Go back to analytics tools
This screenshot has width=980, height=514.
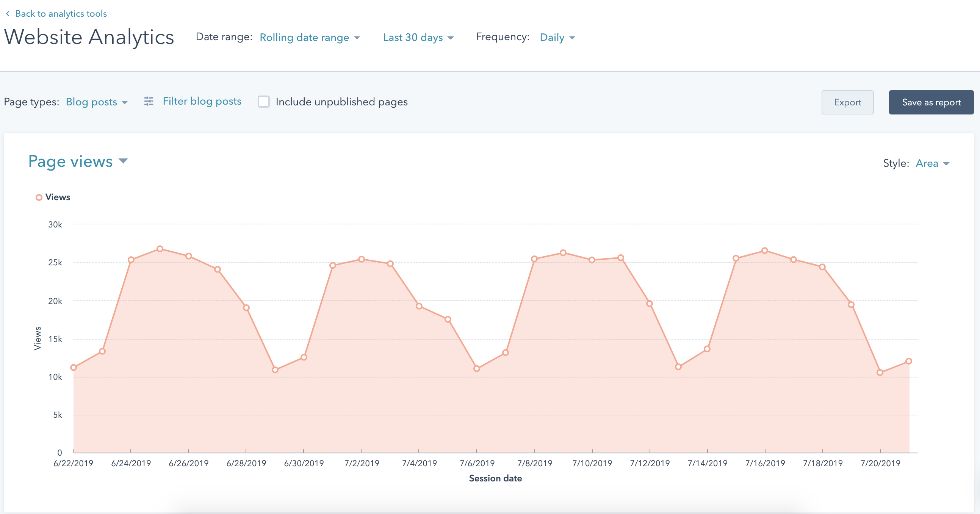click(x=61, y=14)
